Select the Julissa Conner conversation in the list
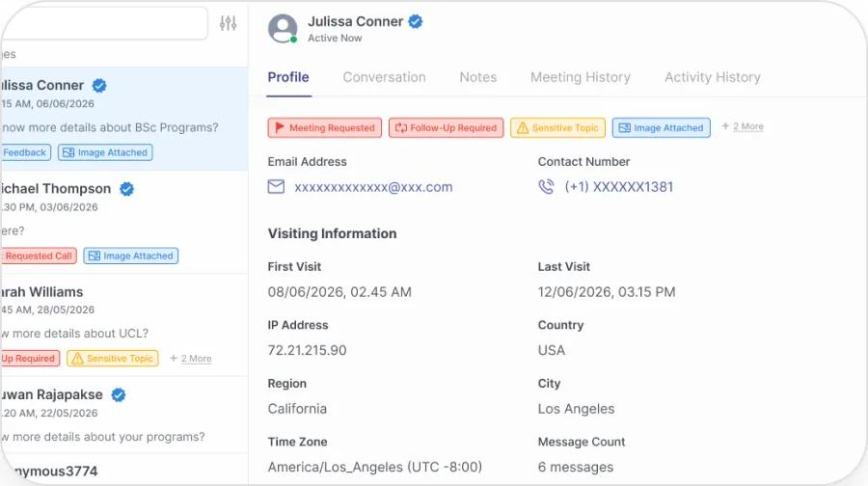Image resolution: width=868 pixels, height=486 pixels. point(124,119)
